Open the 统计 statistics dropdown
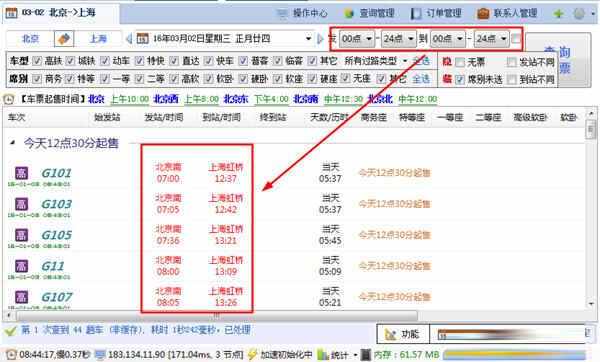This screenshot has height=362, width=600. pos(337,355)
